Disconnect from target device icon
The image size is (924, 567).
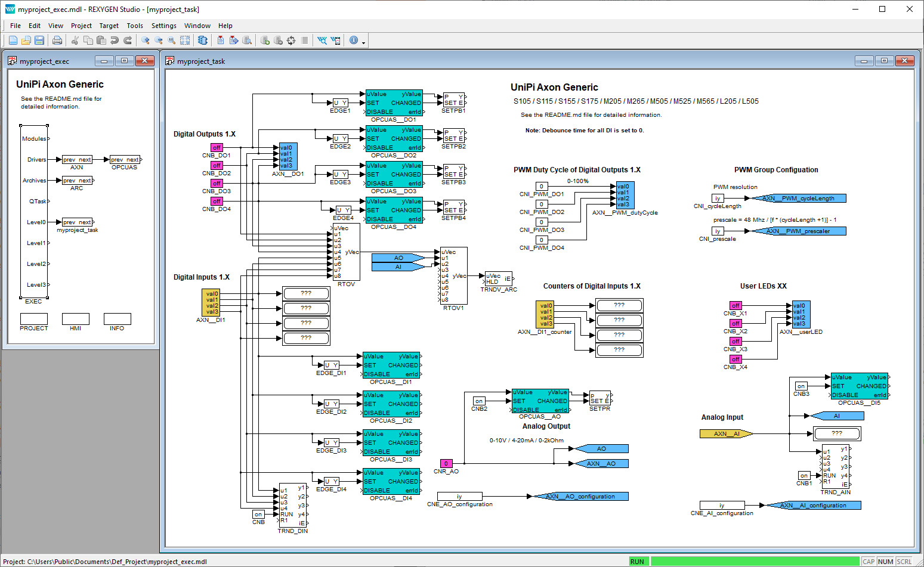(278, 41)
